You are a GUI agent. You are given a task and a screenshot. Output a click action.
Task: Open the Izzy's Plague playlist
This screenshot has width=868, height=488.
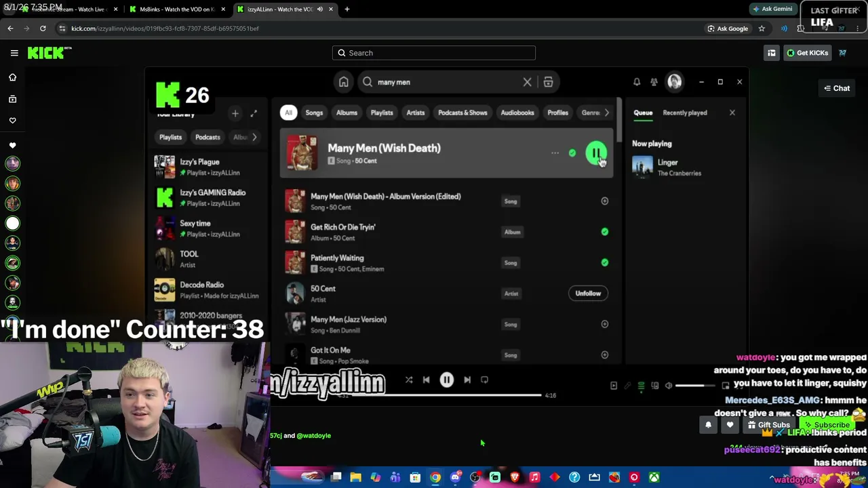210,167
